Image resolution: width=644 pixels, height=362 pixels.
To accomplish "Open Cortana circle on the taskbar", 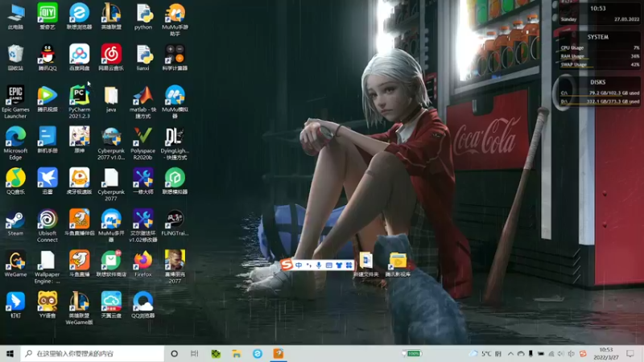I will click(174, 353).
